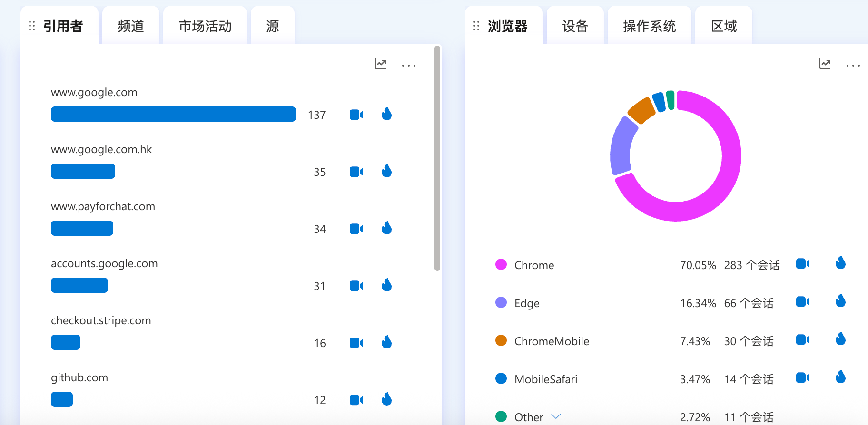Click the www.google.com blue bar

coord(173,114)
